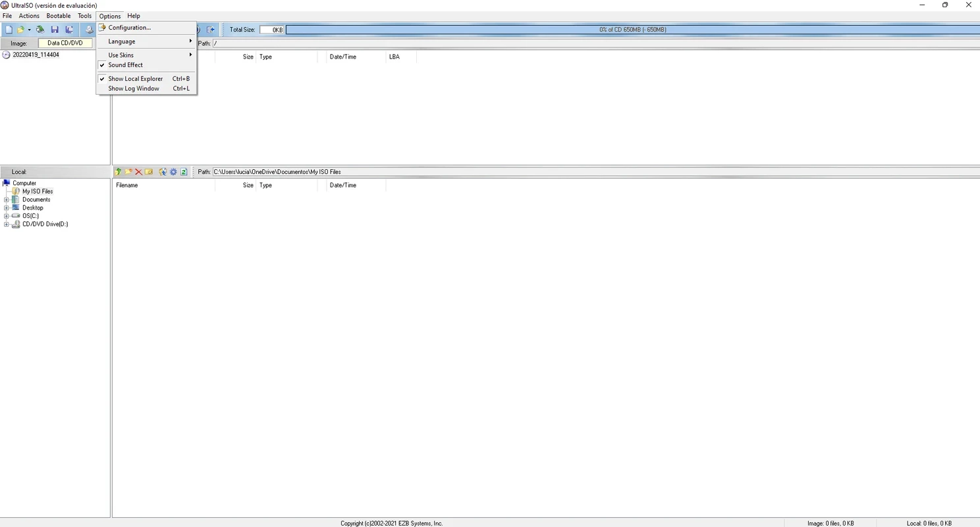Uncheck Show Local Explorer

click(135, 79)
